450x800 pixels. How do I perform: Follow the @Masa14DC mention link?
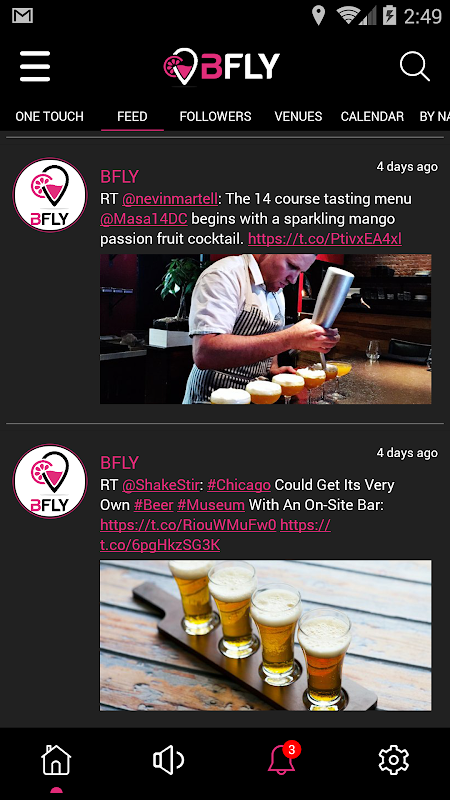click(x=144, y=219)
